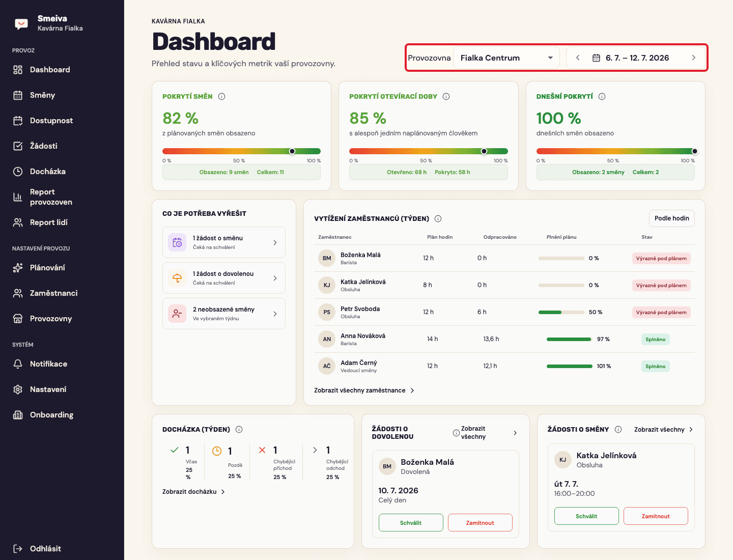
Task: Click info icon for Vytížení zaměstnanců
Action: [438, 218]
